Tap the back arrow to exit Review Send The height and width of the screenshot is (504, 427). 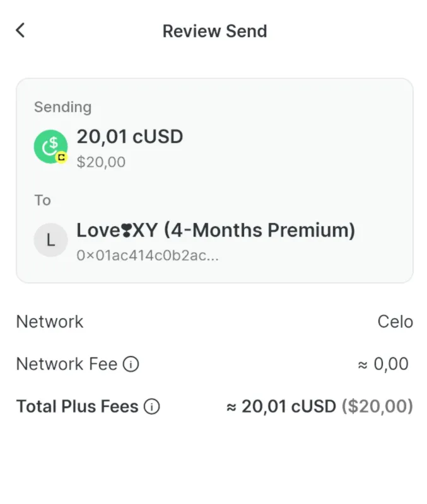(20, 30)
